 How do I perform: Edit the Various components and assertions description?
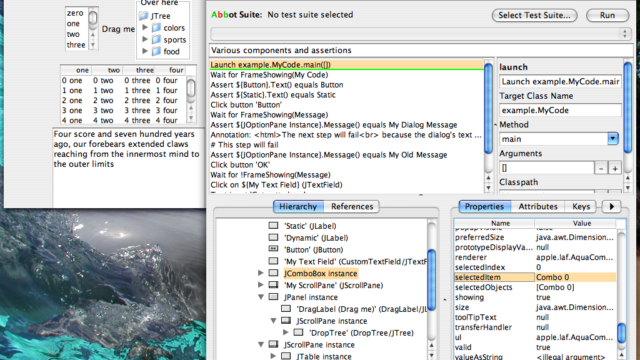pyautogui.click(x=421, y=50)
